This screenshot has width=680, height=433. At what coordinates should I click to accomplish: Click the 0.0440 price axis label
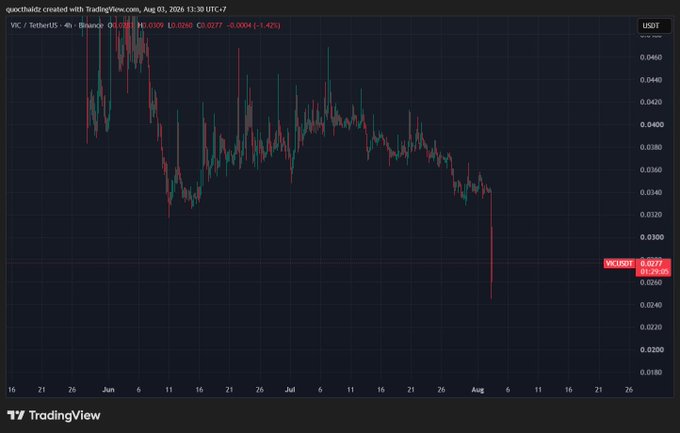(651, 80)
